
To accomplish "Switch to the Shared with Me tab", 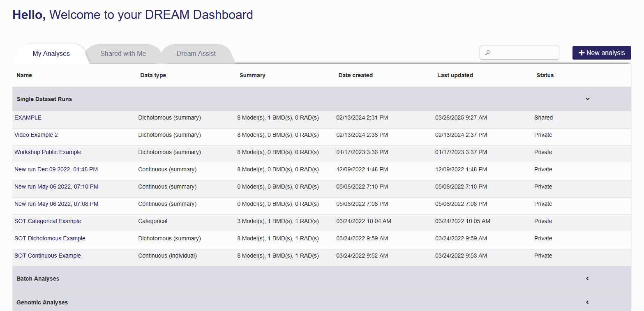I will (x=123, y=53).
